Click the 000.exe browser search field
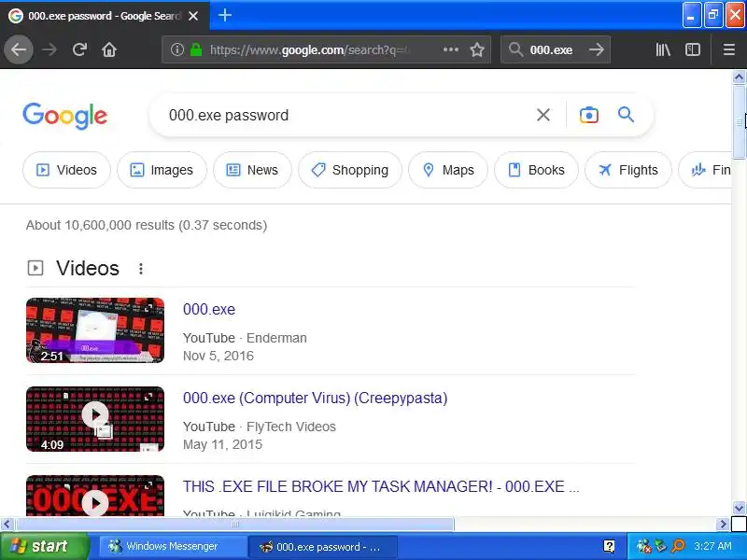The width and height of the screenshot is (747, 560). click(x=551, y=49)
